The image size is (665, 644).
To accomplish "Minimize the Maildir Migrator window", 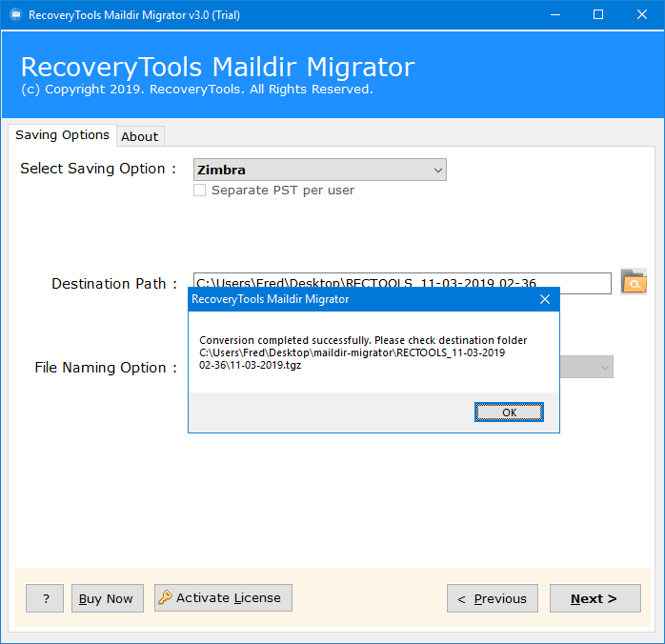I will coord(555,15).
